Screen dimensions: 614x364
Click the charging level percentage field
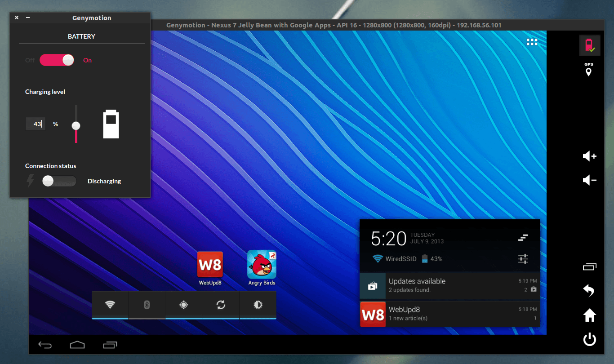tap(35, 124)
